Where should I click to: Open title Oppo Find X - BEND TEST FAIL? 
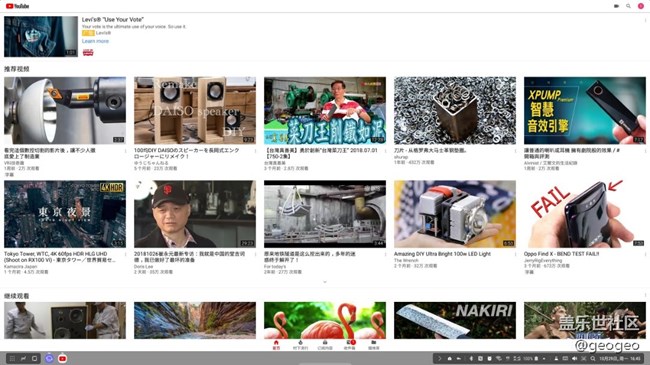coord(561,253)
